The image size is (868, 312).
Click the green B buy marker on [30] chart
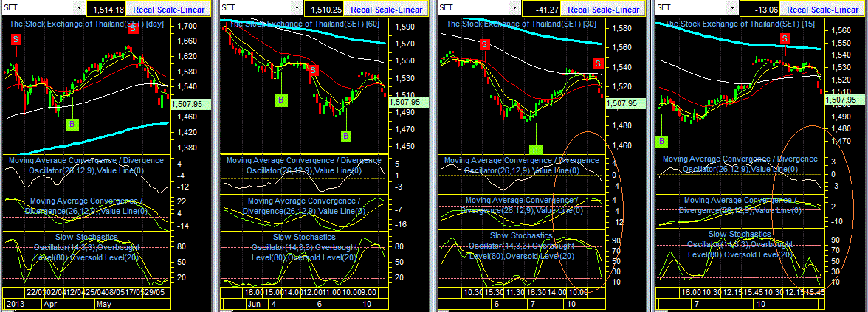pyautogui.click(x=536, y=149)
